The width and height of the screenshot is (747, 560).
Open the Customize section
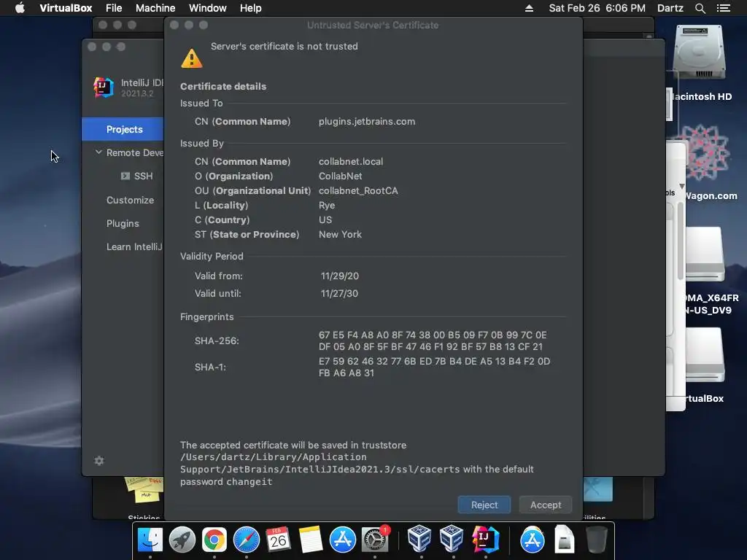pyautogui.click(x=130, y=200)
